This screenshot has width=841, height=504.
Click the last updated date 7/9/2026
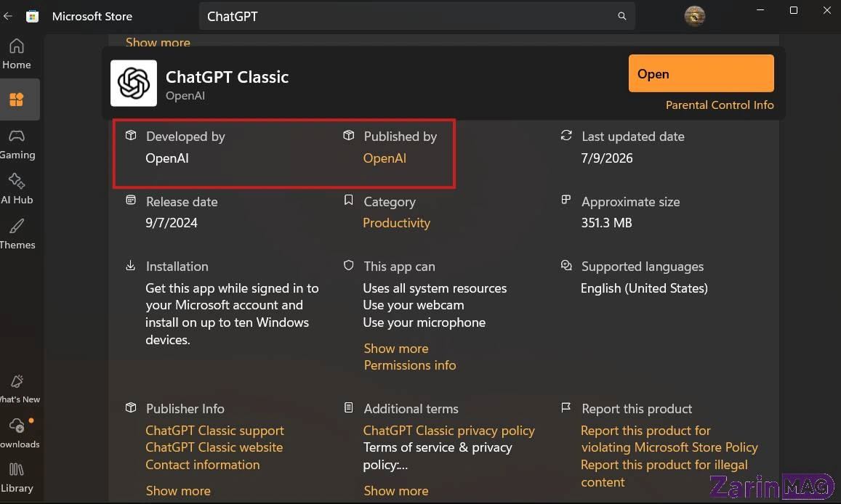click(x=607, y=158)
